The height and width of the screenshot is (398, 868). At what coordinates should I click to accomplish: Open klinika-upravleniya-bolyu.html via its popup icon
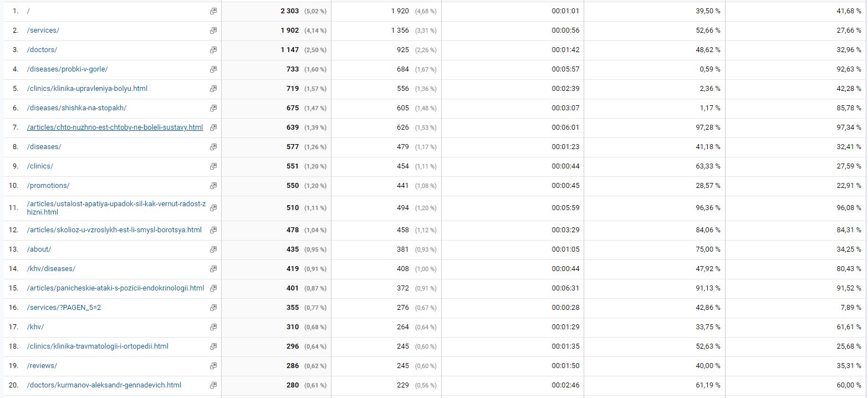[x=213, y=89]
